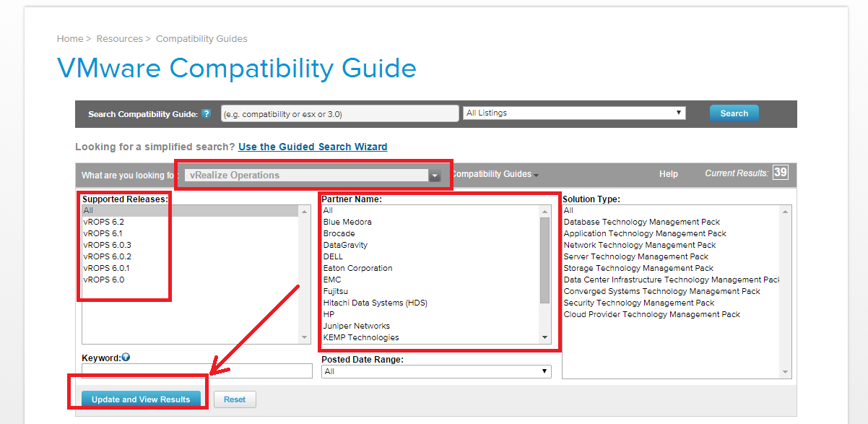This screenshot has height=424, width=868.
Task: Click the Help menu item
Action: tap(668, 174)
